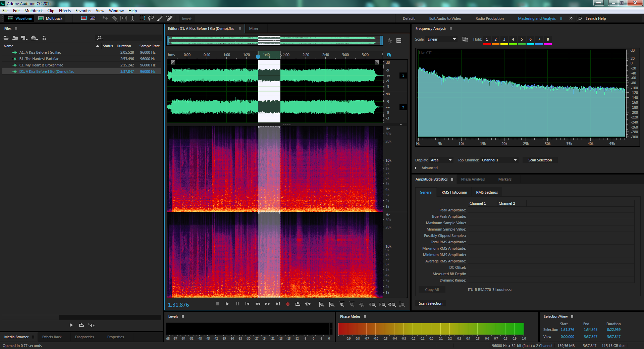Image resolution: width=644 pixels, height=349 pixels.
Task: Select the Razor tool
Action: click(115, 18)
